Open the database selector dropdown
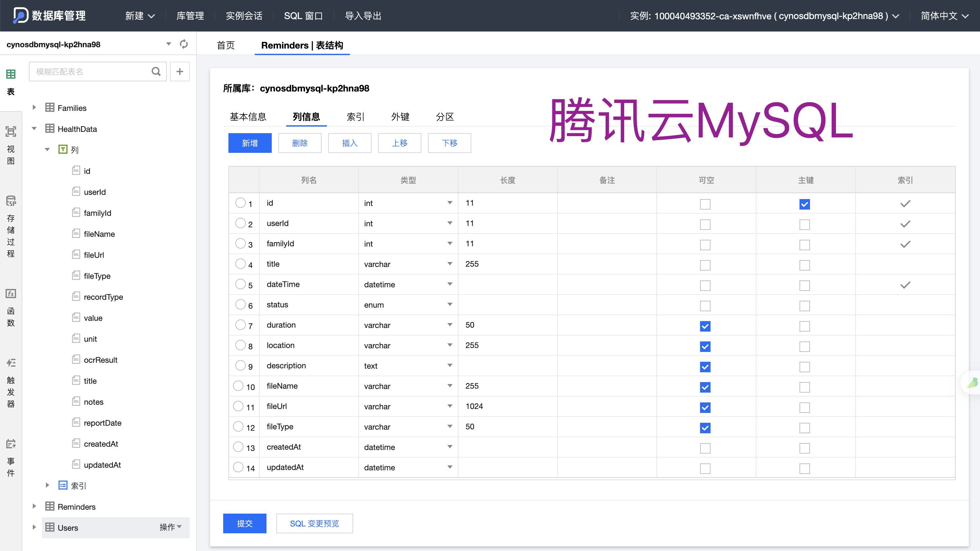The width and height of the screenshot is (980, 551). pyautogui.click(x=169, y=44)
